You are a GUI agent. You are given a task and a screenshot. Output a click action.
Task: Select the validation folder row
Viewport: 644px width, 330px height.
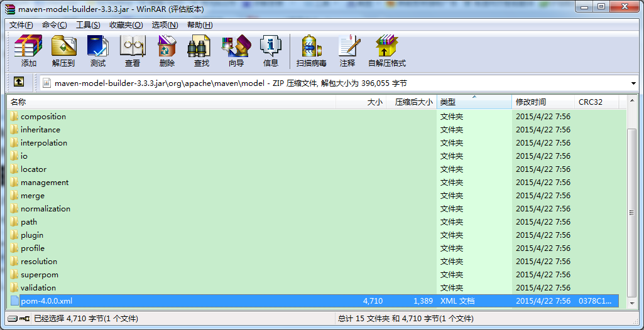314,287
